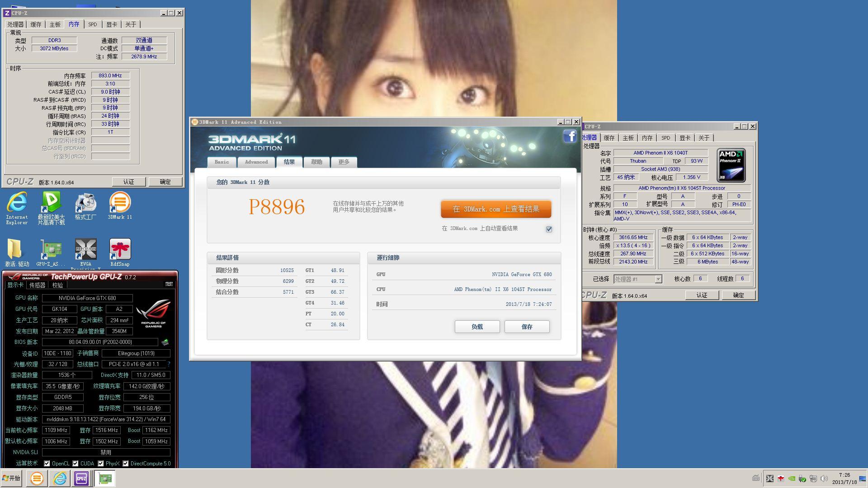Click the EVGA Precision tray icon
Screen dimensions: 868x488
pyautogui.click(x=769, y=479)
